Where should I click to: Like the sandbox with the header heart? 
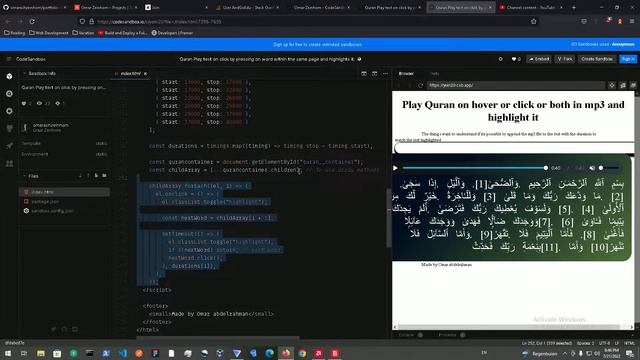tap(513, 59)
